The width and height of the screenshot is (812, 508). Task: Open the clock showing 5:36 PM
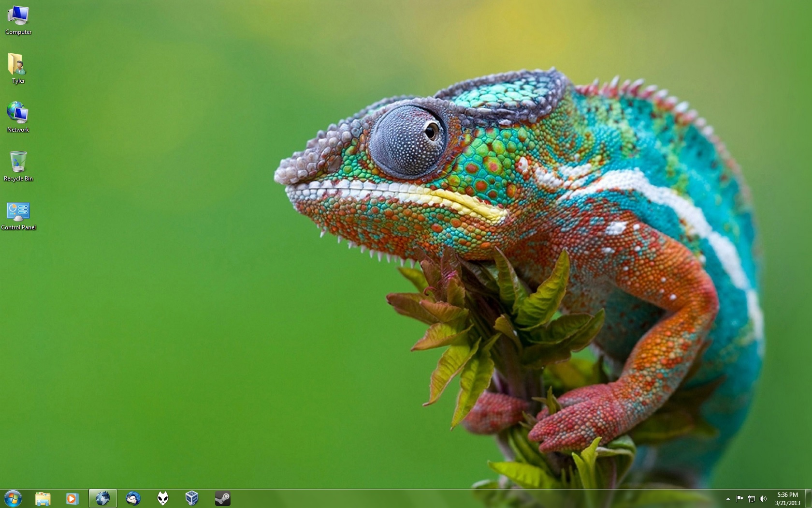(787, 499)
